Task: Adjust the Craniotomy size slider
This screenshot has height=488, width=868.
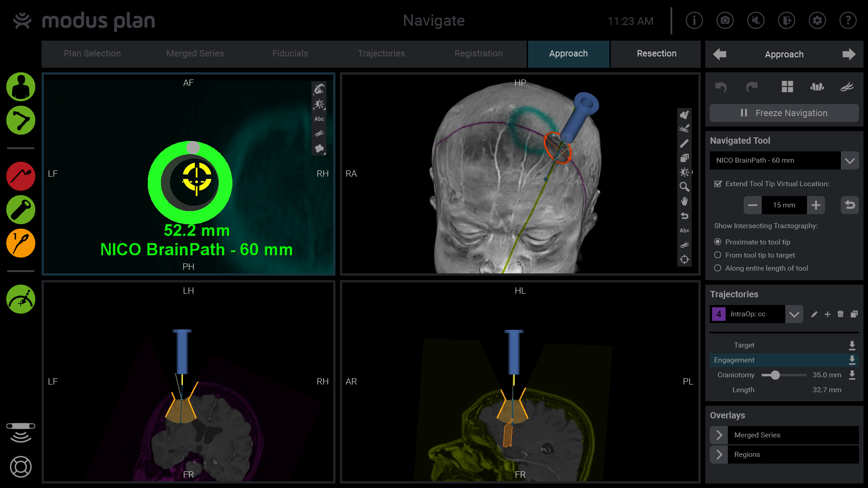Action: click(775, 375)
